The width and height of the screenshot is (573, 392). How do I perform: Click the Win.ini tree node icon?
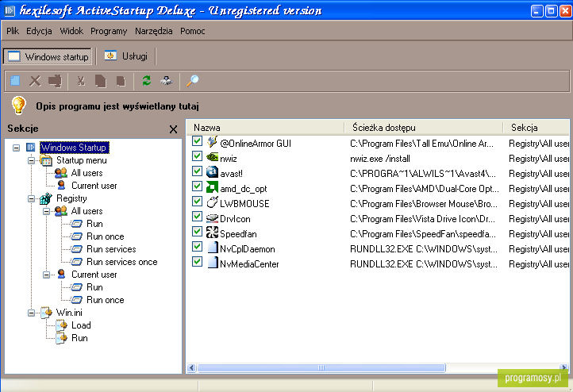46,313
